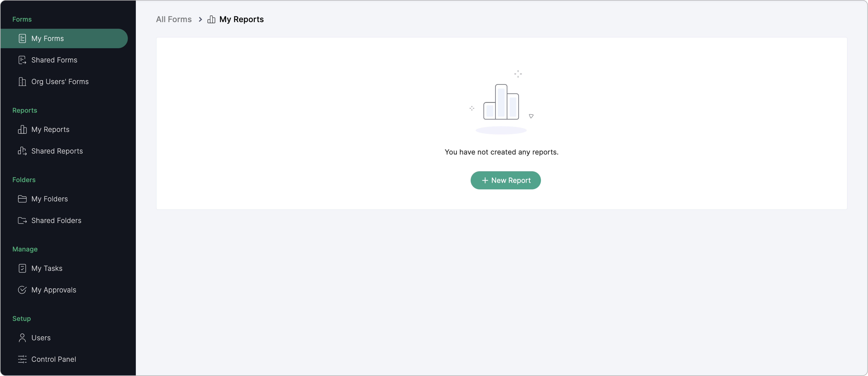The height and width of the screenshot is (376, 868).
Task: Click the My Tasks checklist icon
Action: click(22, 268)
